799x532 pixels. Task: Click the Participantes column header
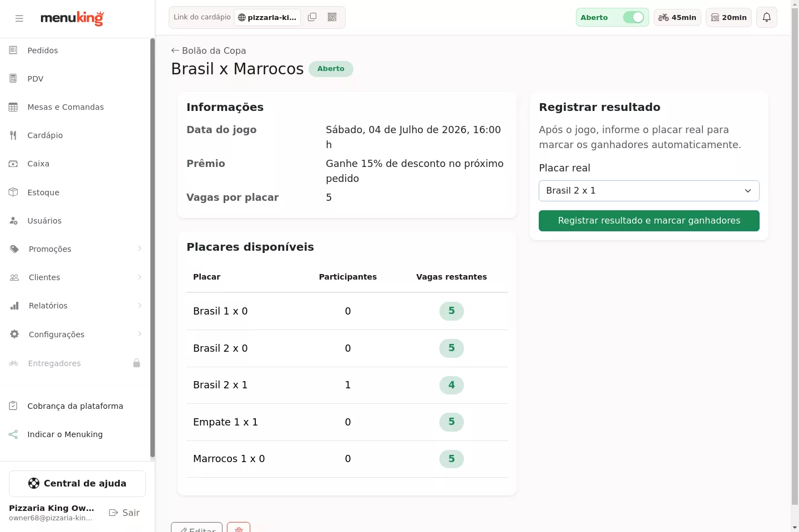click(x=348, y=277)
